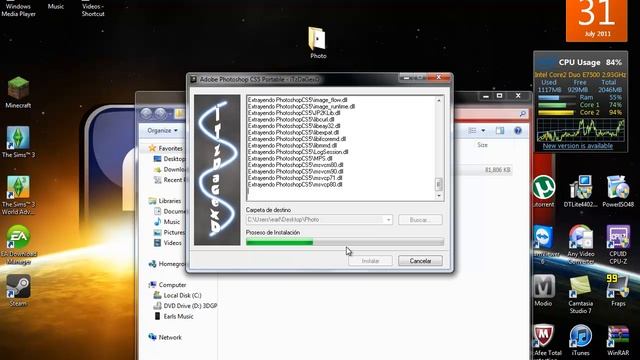Select Pictures library in Explorer
This screenshot has width=640, height=360.
coord(169,232)
